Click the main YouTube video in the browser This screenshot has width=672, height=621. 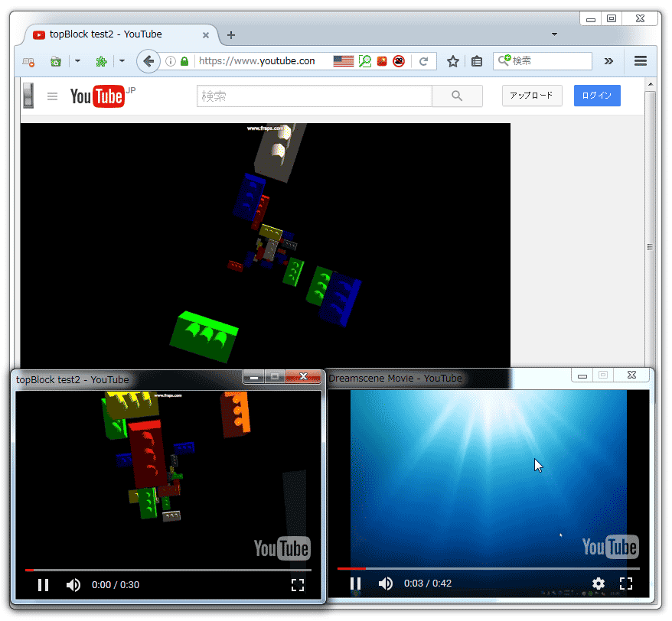(266, 245)
